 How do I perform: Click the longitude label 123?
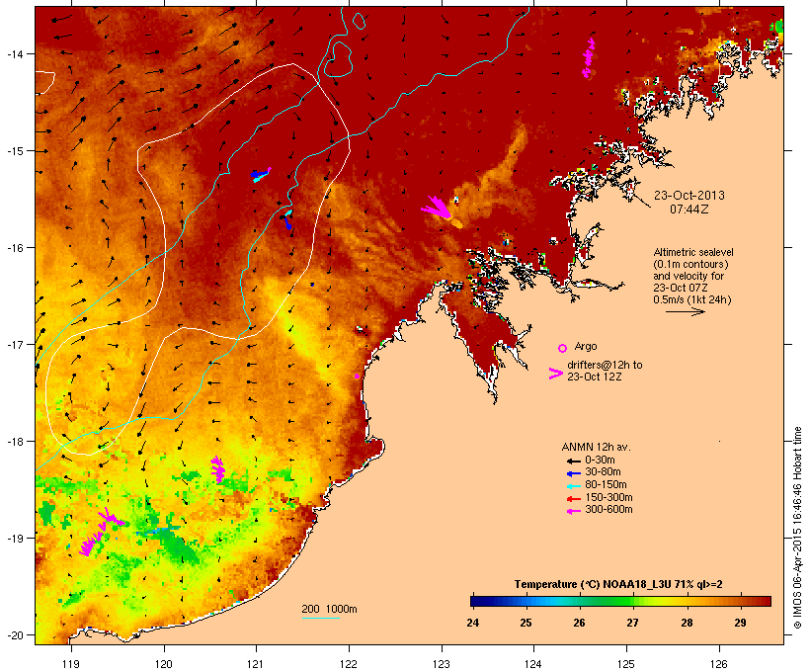[442, 664]
